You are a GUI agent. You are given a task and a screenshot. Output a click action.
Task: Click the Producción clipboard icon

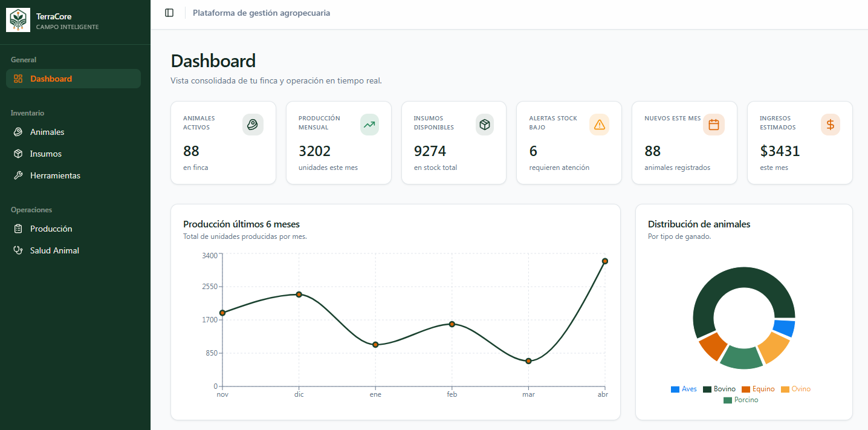[18, 229]
